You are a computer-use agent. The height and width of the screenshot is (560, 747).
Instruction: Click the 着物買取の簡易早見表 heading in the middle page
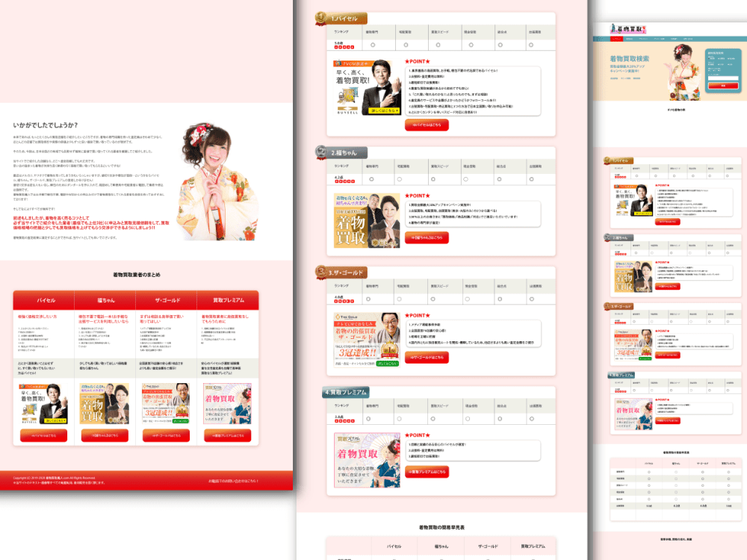[x=441, y=528]
